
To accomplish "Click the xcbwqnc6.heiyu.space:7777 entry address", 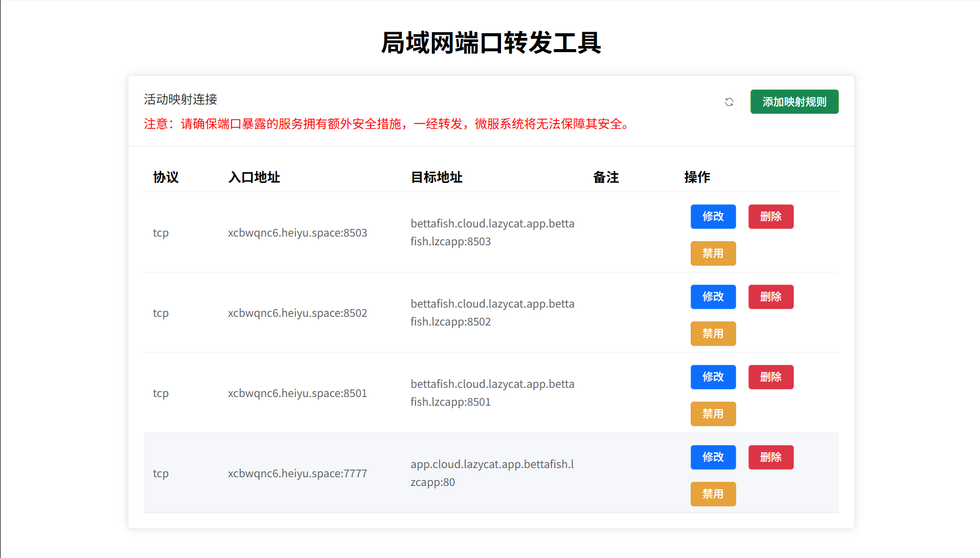I will 298,473.
